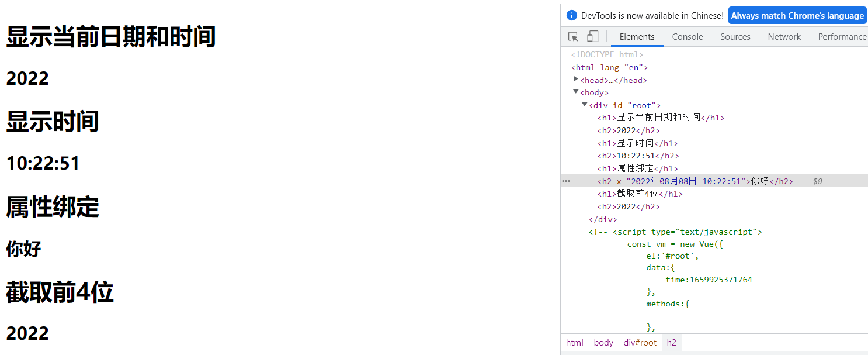Click the DevTools is now available notice text
This screenshot has height=355, width=868.
tap(652, 16)
